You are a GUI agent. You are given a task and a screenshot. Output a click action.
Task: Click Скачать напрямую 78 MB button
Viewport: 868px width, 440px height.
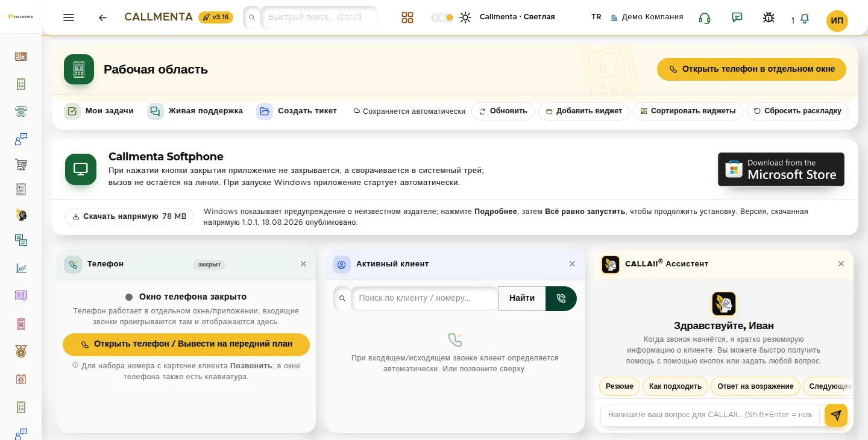click(x=130, y=216)
